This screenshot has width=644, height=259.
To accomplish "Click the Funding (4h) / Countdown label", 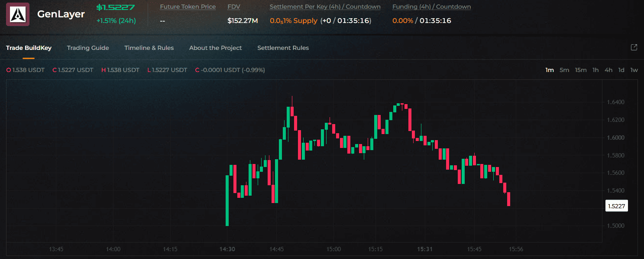I will point(432,7).
